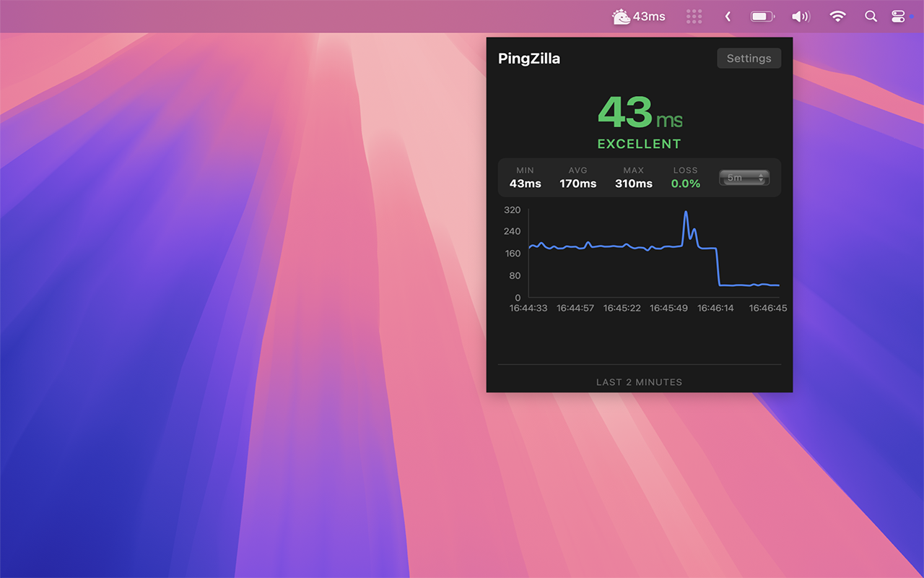Click the latency spike on the chart

coord(687,213)
